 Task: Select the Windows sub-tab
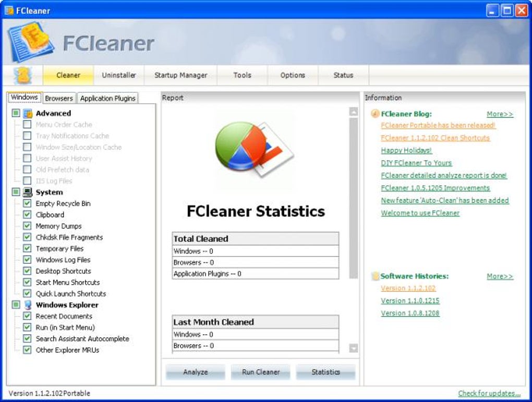tap(24, 98)
